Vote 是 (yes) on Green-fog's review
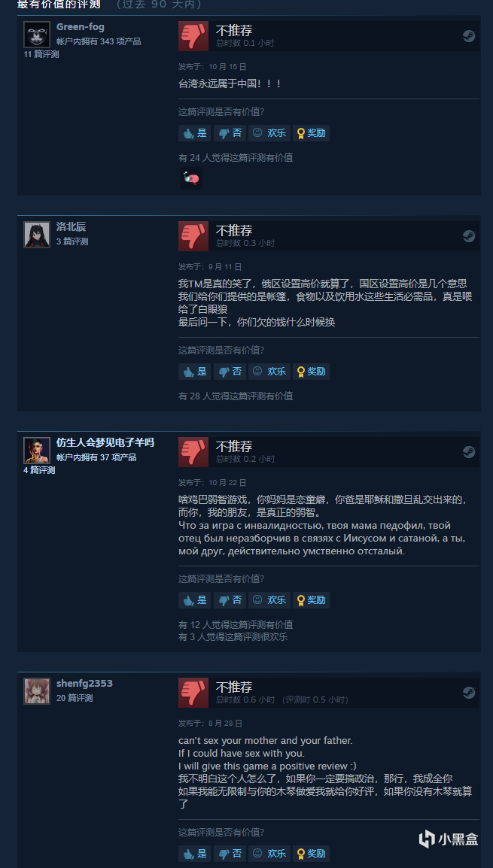Viewport: 493px width, 868px height. click(x=194, y=133)
